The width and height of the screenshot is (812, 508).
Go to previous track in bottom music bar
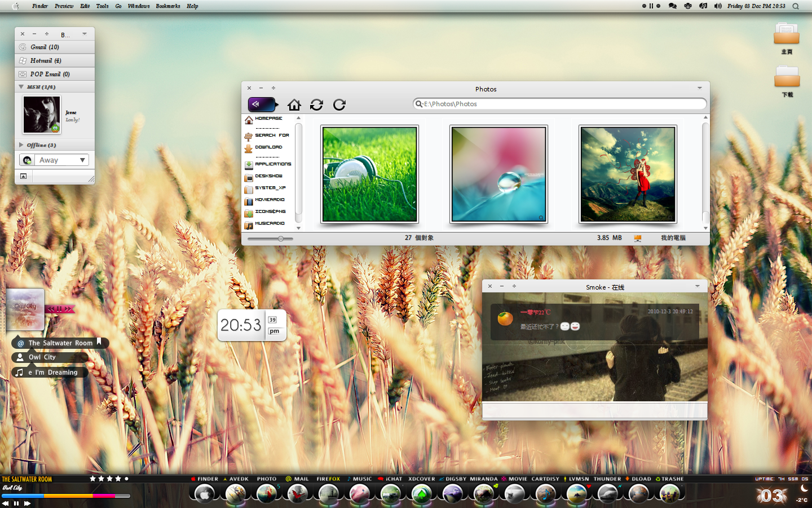click(x=6, y=503)
